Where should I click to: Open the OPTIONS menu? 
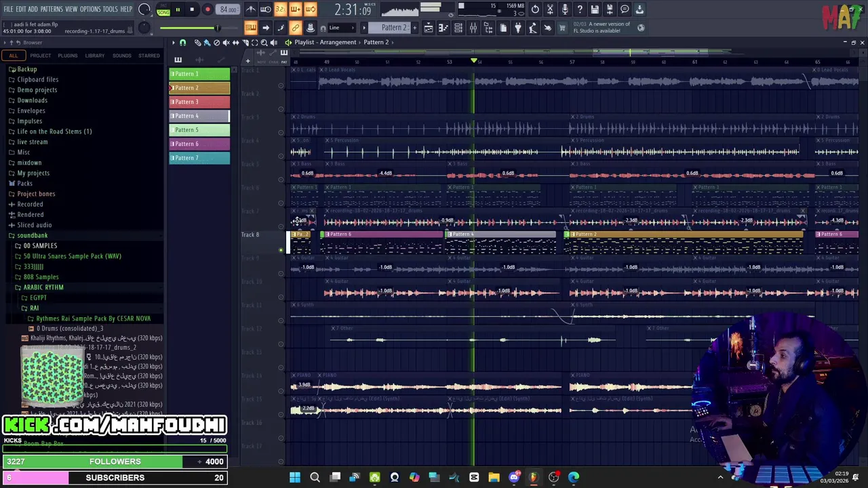90,9
